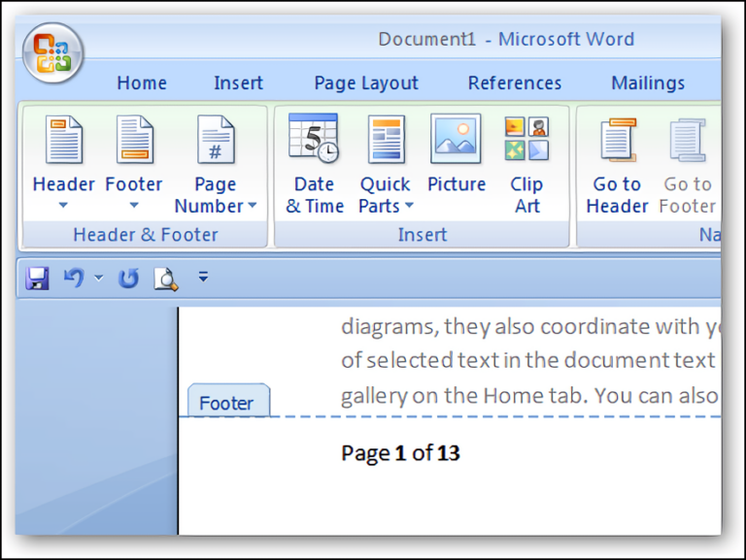Screen dimensions: 746x560
Task: Click the Go to Footer button
Action: point(687,163)
